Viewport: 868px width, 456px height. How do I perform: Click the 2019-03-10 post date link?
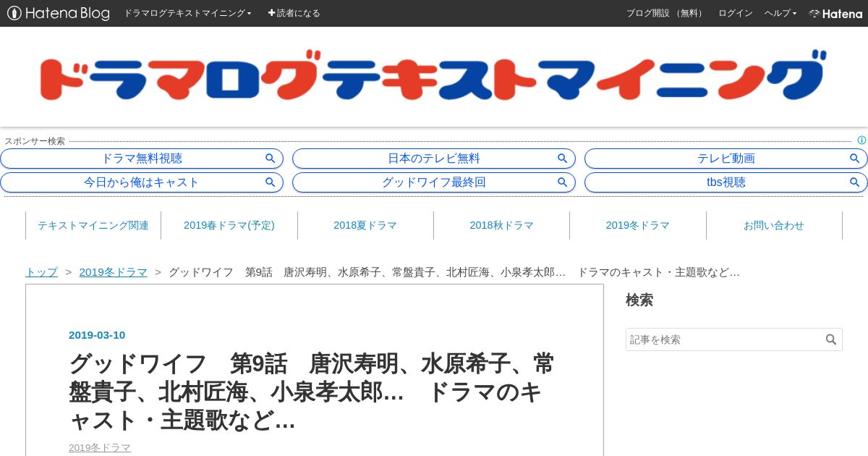point(97,334)
